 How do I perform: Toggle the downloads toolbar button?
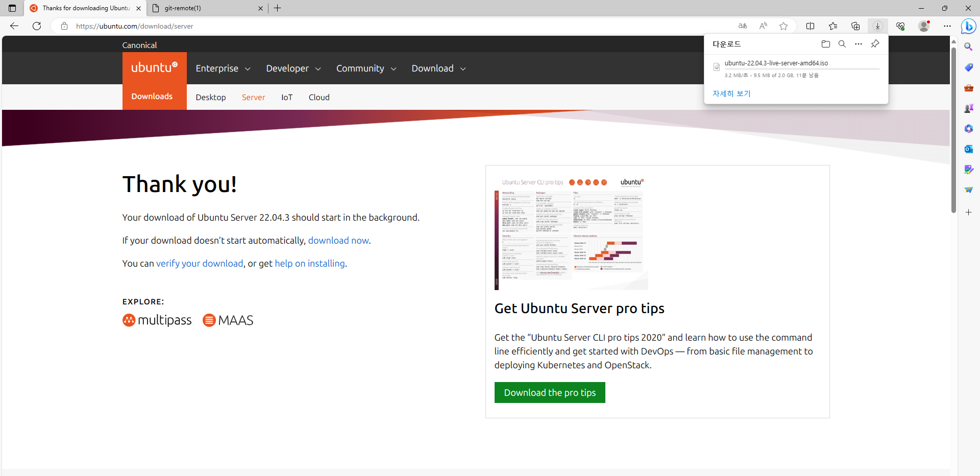click(878, 26)
